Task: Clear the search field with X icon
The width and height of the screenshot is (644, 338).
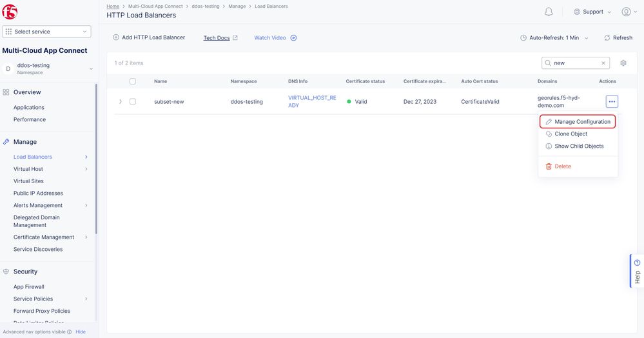Action: pos(603,63)
